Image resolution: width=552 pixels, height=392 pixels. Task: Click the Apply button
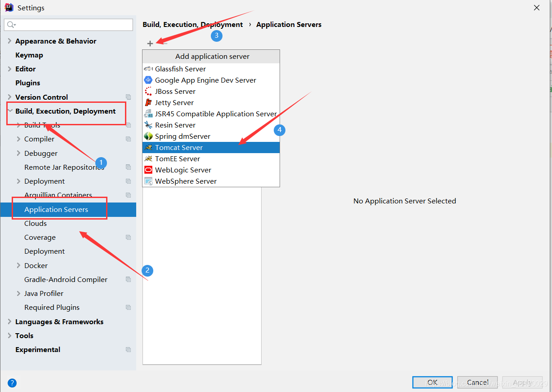tap(522, 383)
